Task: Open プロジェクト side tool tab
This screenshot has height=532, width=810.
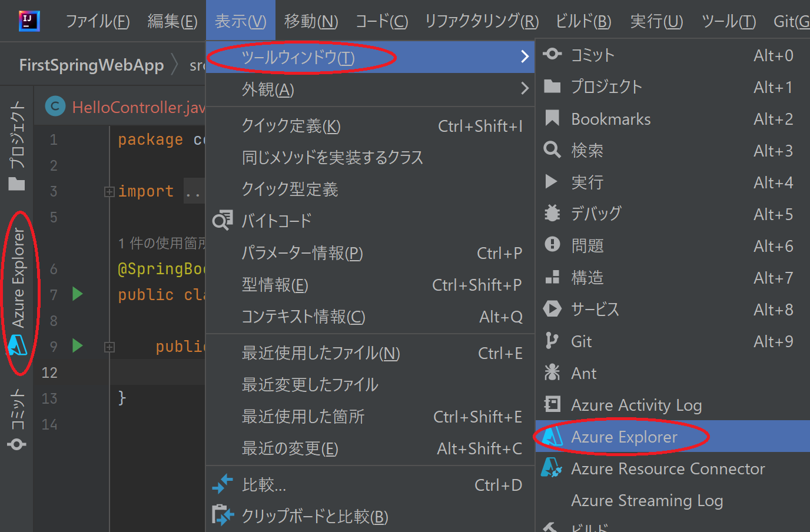Action: click(x=17, y=145)
